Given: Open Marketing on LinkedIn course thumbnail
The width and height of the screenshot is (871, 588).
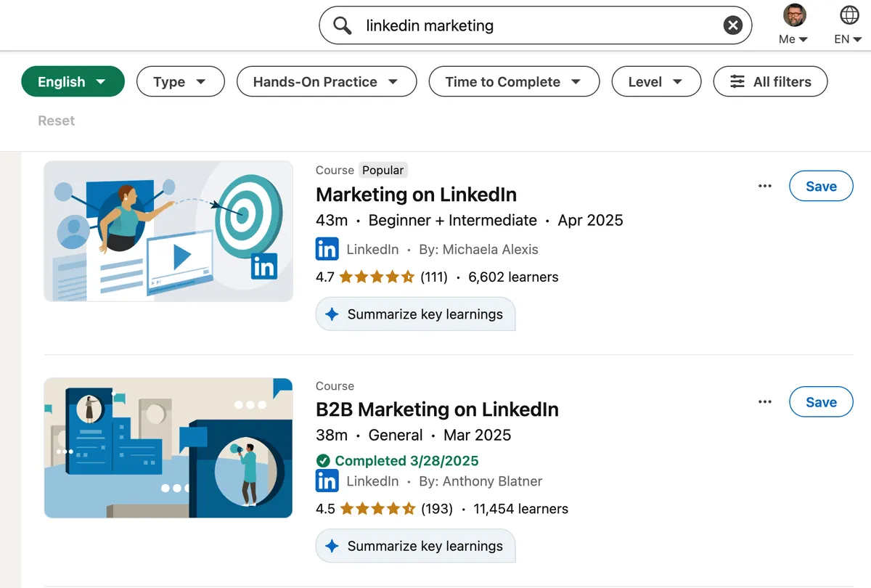Looking at the screenshot, I should click(x=168, y=231).
